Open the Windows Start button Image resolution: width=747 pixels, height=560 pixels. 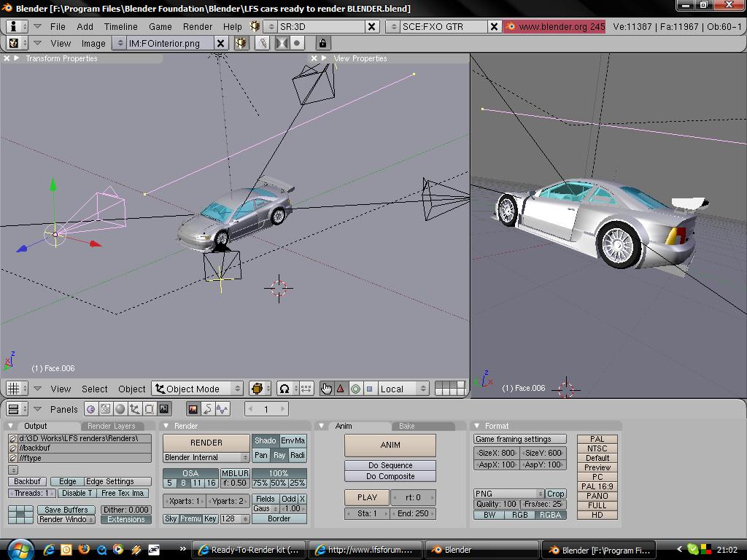click(x=20, y=550)
